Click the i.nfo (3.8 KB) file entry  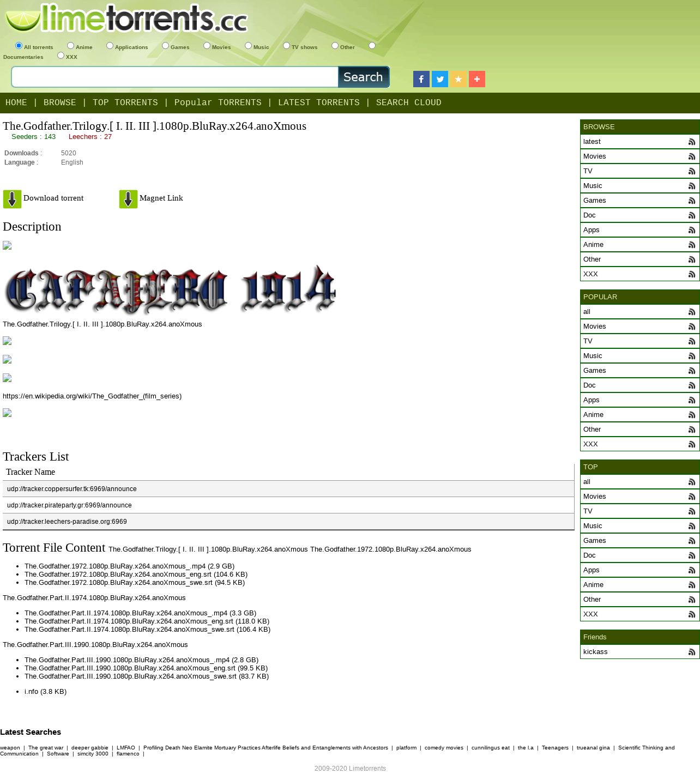click(45, 692)
